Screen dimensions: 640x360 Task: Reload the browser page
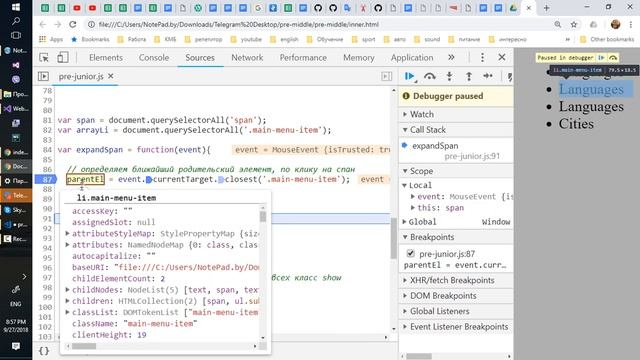pyautogui.click(x=73, y=24)
